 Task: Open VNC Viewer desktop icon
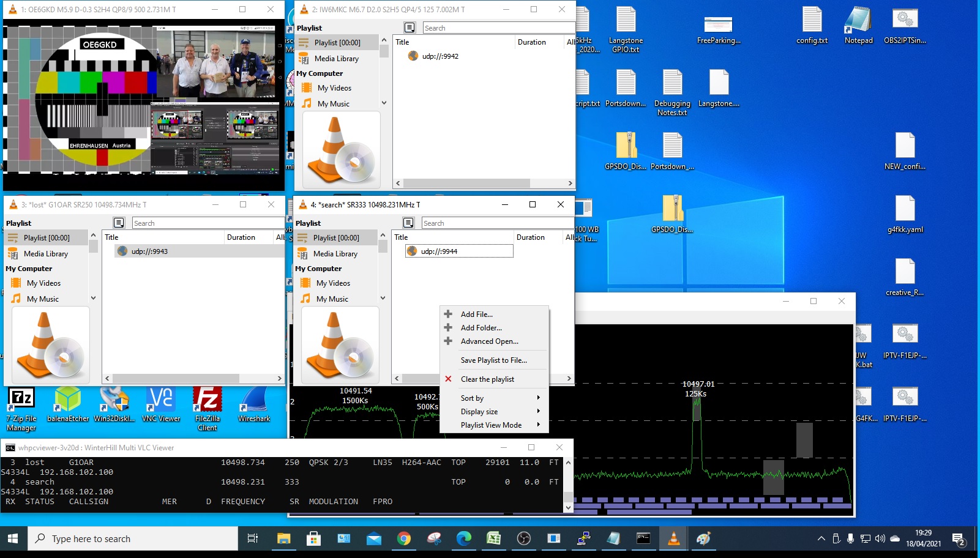coord(161,405)
